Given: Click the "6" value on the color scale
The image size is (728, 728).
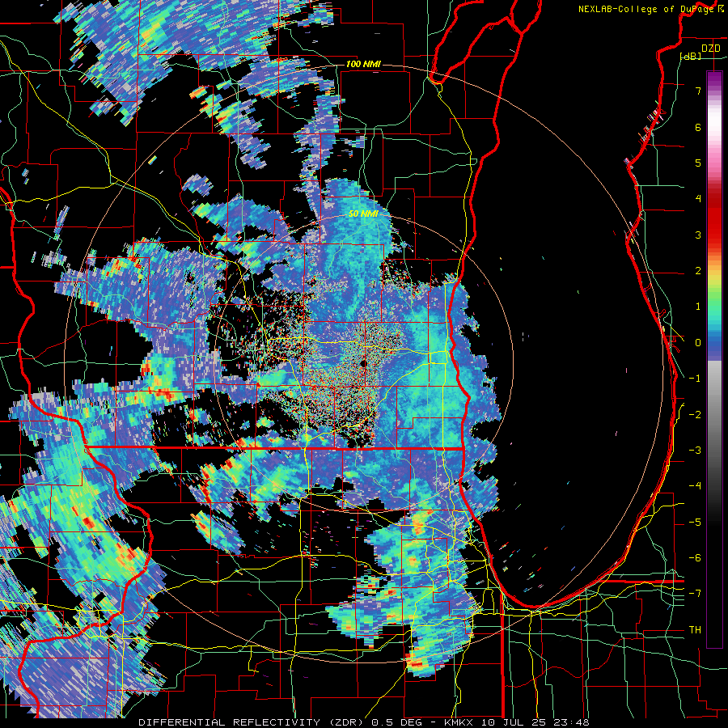Looking at the screenshot, I should coord(698,127).
